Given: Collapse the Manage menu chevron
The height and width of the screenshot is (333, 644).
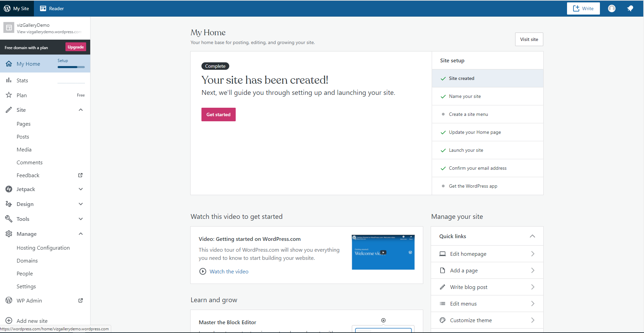Looking at the screenshot, I should pos(81,234).
